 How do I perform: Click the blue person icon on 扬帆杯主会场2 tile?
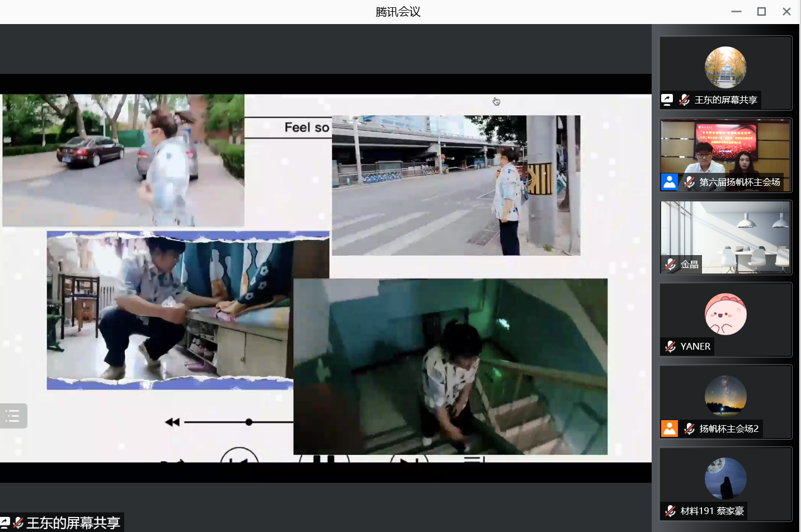669,429
